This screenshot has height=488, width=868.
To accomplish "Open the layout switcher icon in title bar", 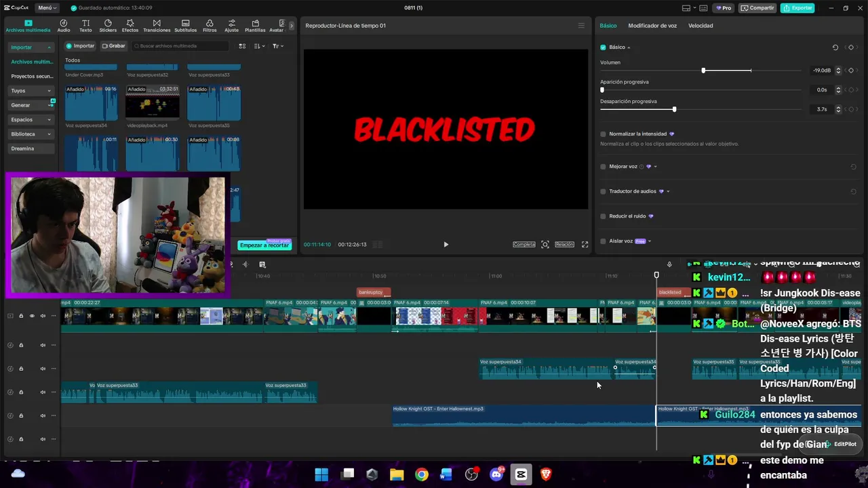I will click(x=686, y=8).
